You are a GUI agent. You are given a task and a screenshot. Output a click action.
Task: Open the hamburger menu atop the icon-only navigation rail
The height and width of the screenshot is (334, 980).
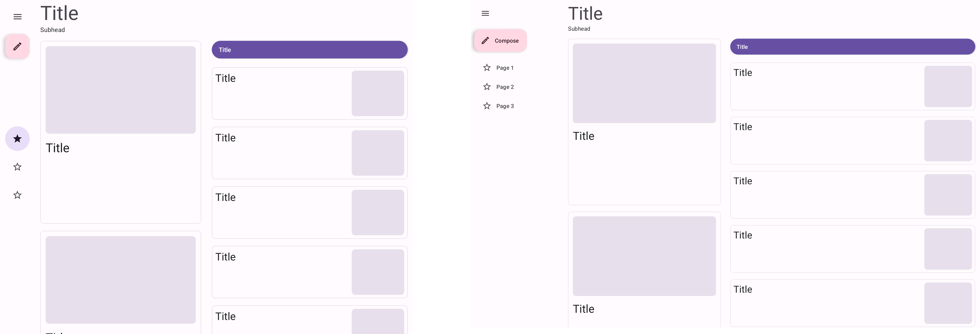point(18,17)
